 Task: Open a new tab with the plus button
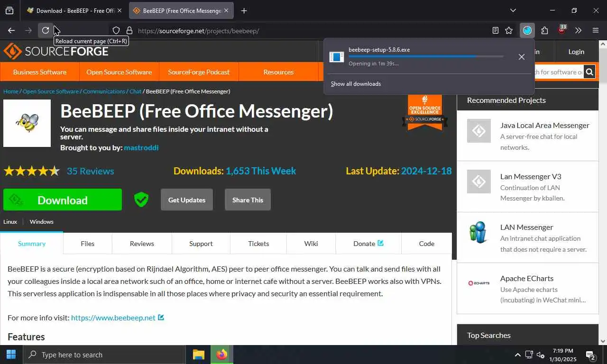(244, 10)
